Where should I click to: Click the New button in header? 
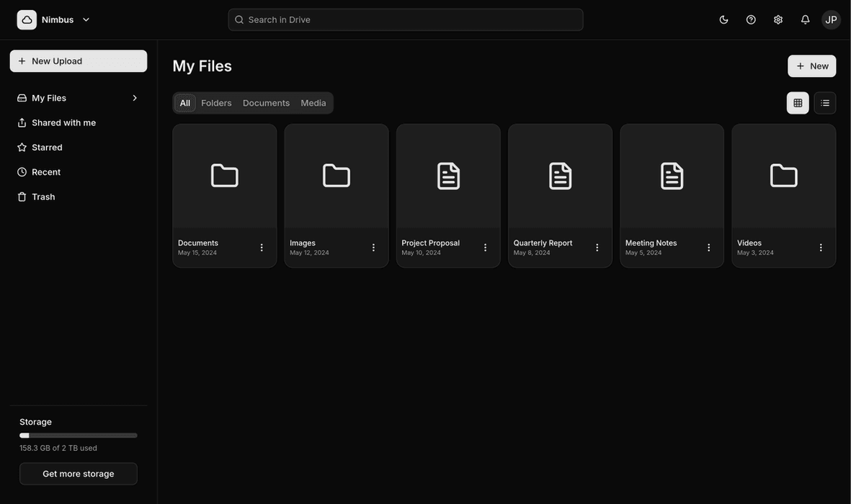point(811,66)
